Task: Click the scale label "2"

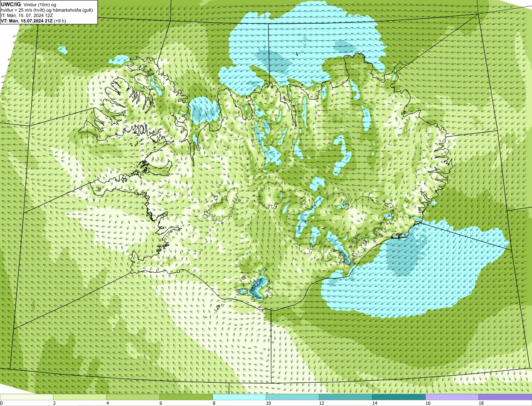Action: [54, 403]
